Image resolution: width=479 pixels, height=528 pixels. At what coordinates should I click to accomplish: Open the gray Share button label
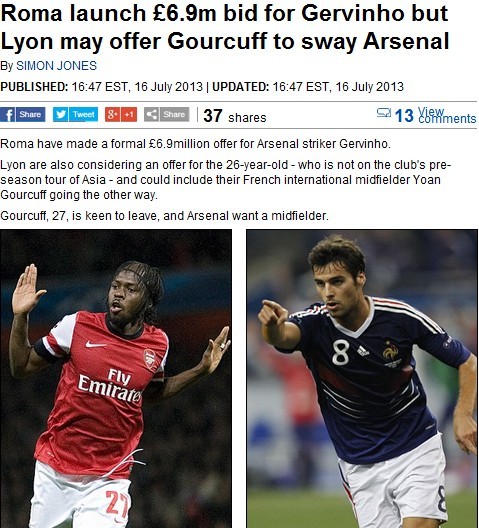[174, 114]
